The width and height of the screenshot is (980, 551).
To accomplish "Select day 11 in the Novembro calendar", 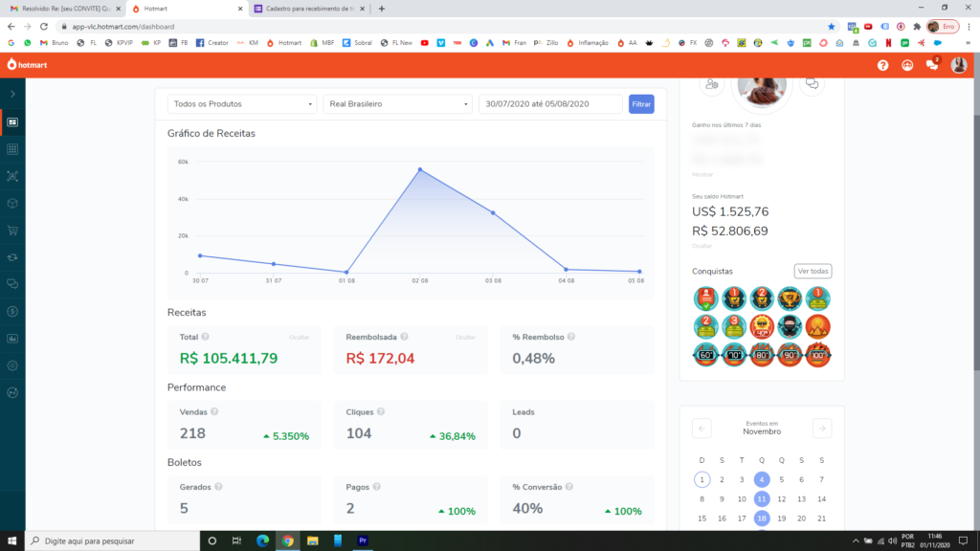I will coord(761,499).
